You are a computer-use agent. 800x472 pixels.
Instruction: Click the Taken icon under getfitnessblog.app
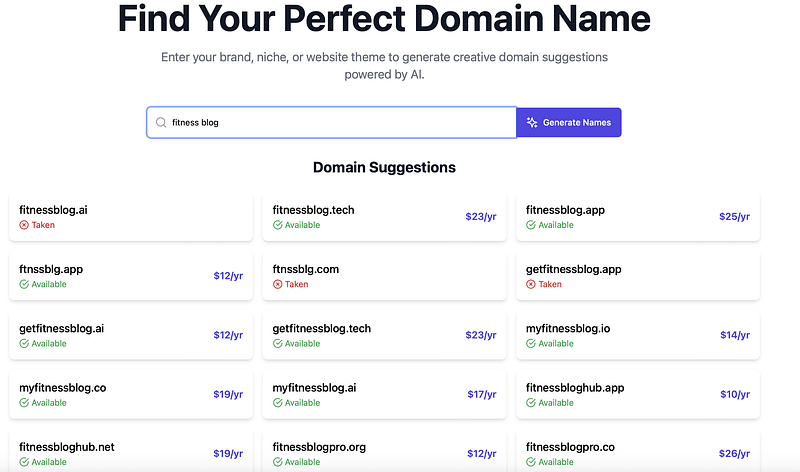pos(531,284)
